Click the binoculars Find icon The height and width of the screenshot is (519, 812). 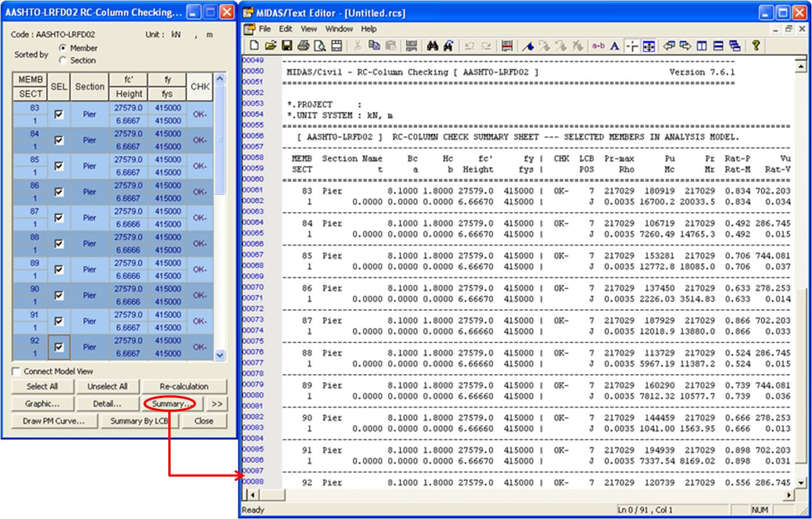[x=432, y=46]
